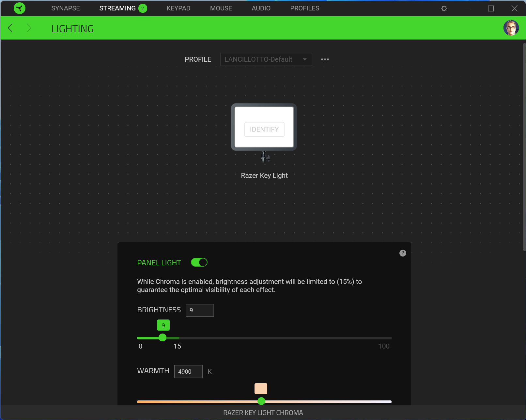The image size is (526, 420).
Task: Open the profile options three-dot menu
Action: (325, 59)
